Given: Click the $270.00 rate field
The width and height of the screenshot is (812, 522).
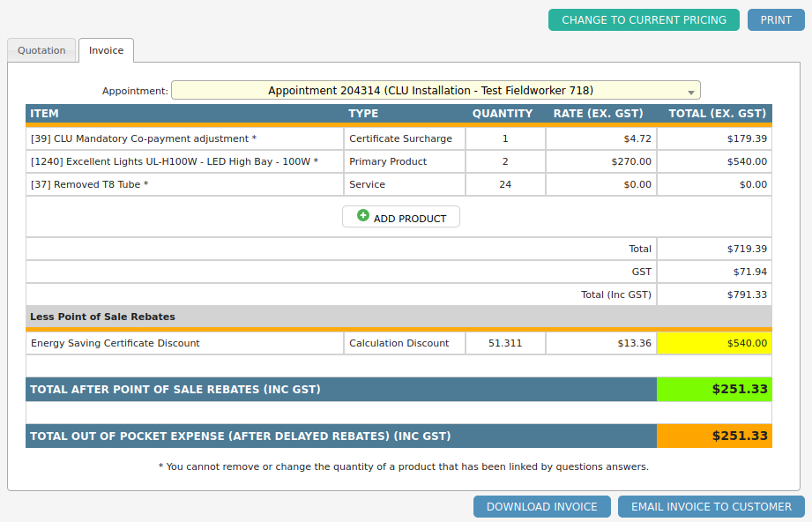Looking at the screenshot, I should pyautogui.click(x=601, y=161).
